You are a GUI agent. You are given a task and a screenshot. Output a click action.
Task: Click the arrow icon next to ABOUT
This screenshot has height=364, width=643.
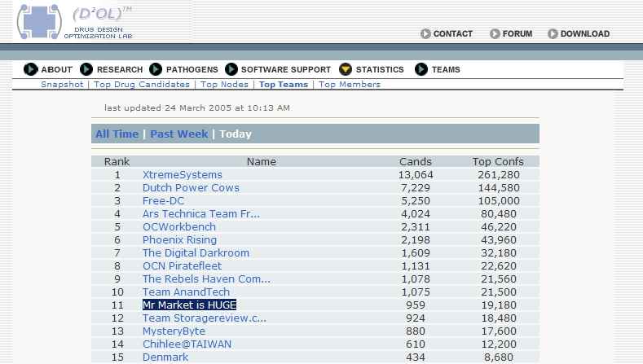[x=31, y=69]
